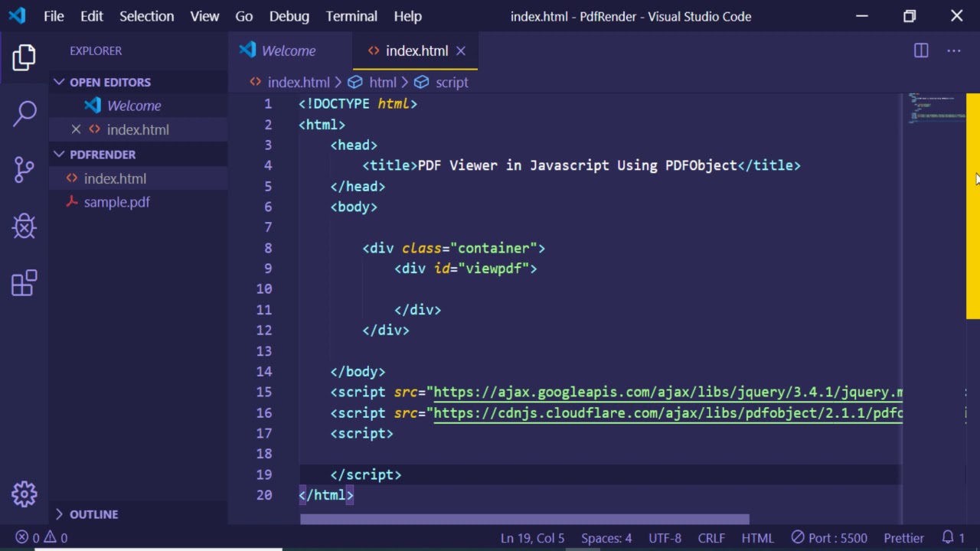Open the Selection menu

pos(146,16)
